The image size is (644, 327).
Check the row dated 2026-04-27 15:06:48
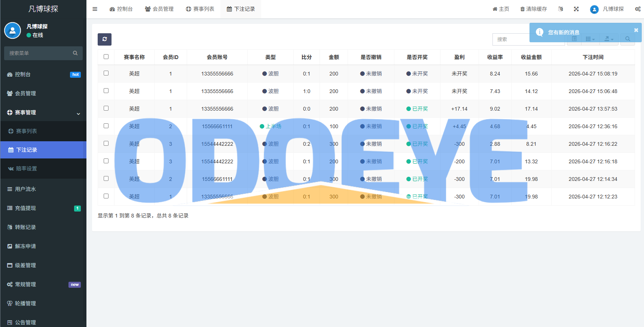tap(106, 91)
